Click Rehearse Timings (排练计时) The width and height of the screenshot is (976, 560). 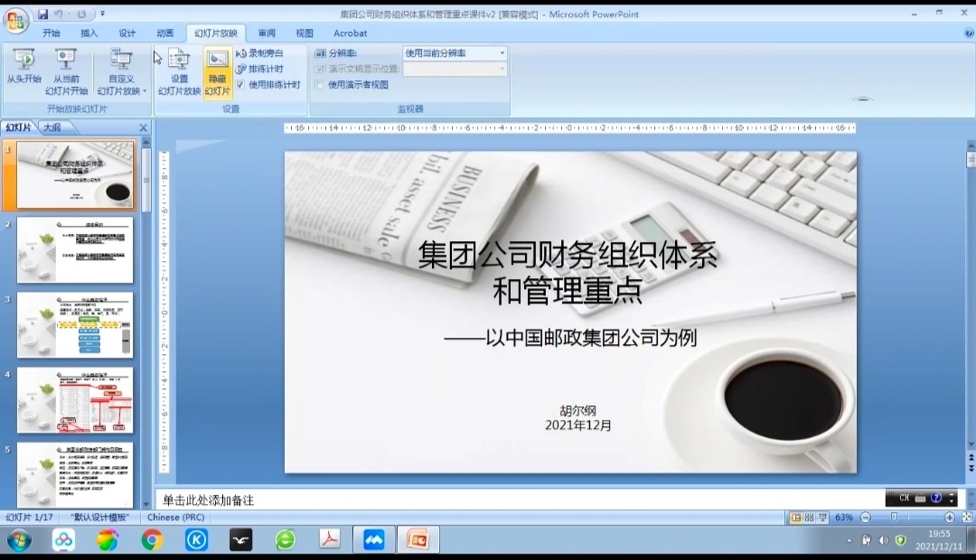[x=260, y=69]
